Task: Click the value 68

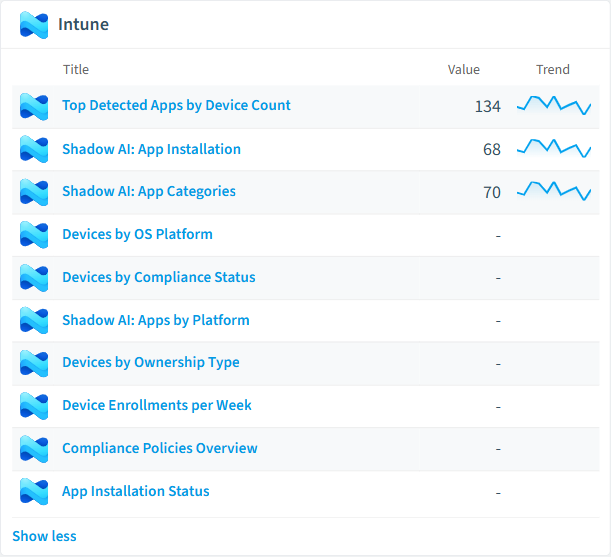Action: (x=492, y=150)
